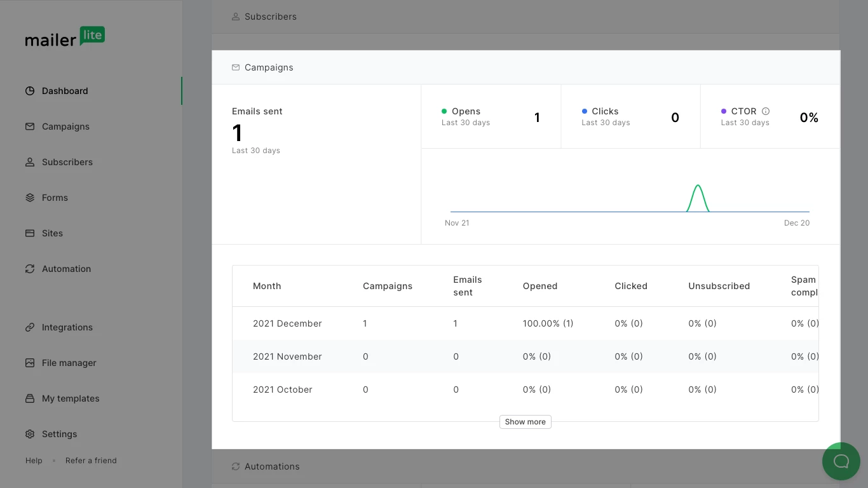Click the File manager image icon

pos(30,363)
